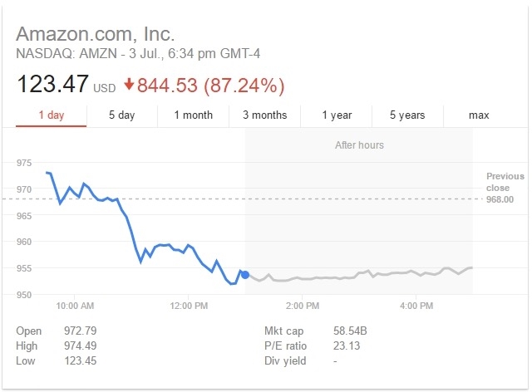This screenshot has width=532, height=392.
Task: Switch to the 1 year tab
Action: pos(337,115)
